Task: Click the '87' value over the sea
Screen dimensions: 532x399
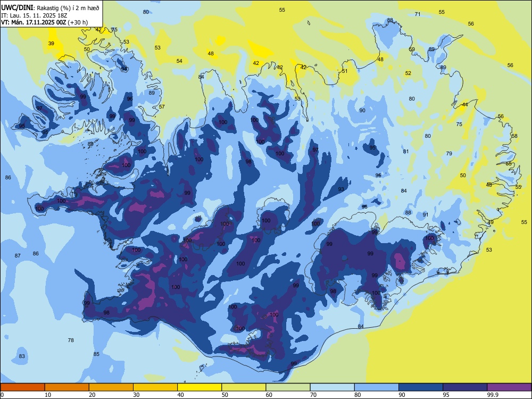Action: 18,256
